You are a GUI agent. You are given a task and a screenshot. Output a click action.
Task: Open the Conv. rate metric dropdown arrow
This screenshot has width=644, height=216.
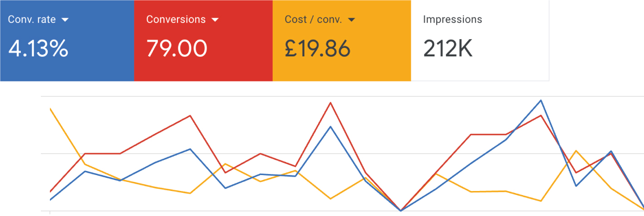pyautogui.click(x=65, y=20)
